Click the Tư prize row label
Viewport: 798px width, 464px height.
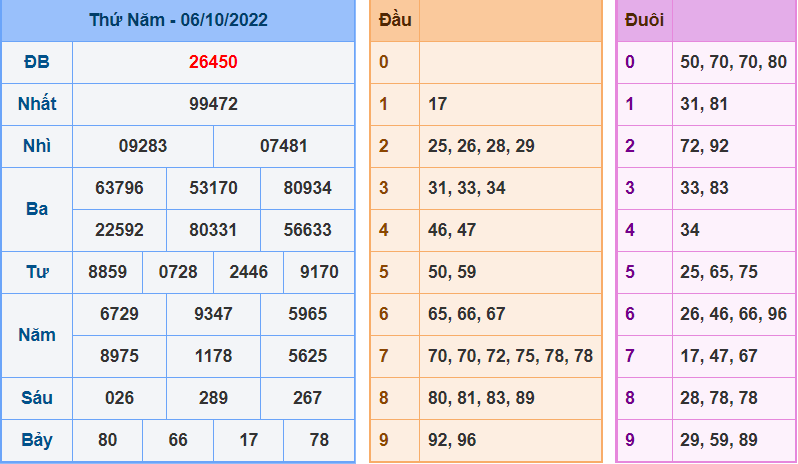[x=37, y=272]
